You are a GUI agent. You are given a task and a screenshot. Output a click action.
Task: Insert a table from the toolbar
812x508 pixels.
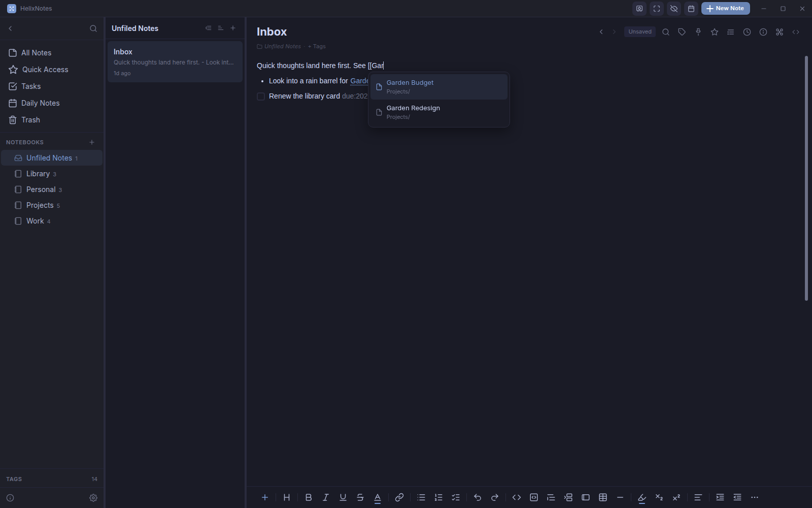pyautogui.click(x=603, y=497)
